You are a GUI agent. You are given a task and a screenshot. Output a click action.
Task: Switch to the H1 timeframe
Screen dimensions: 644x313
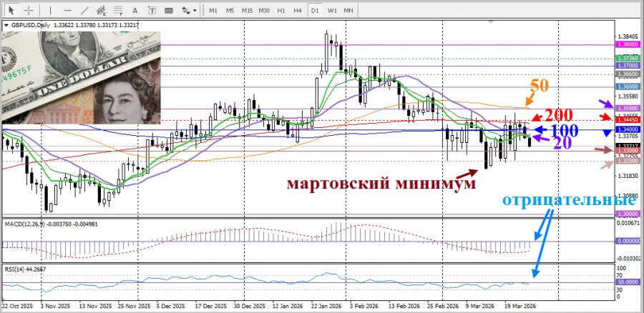(x=281, y=10)
